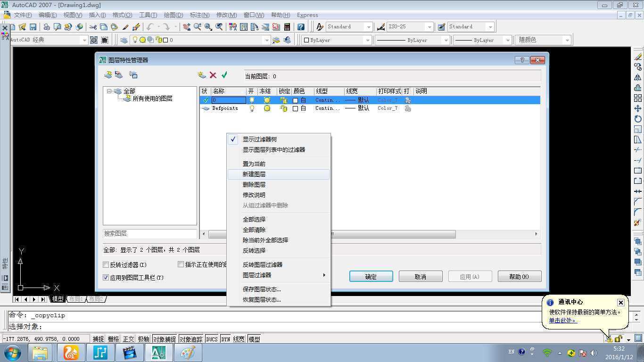
Task: Choose 删除图层 from the context menu
Action: pos(279,185)
